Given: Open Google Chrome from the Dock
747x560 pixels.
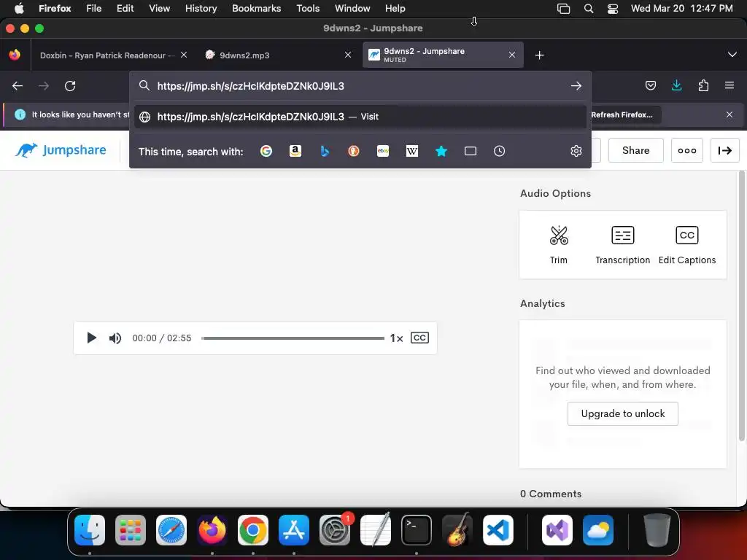Looking at the screenshot, I should tap(253, 530).
